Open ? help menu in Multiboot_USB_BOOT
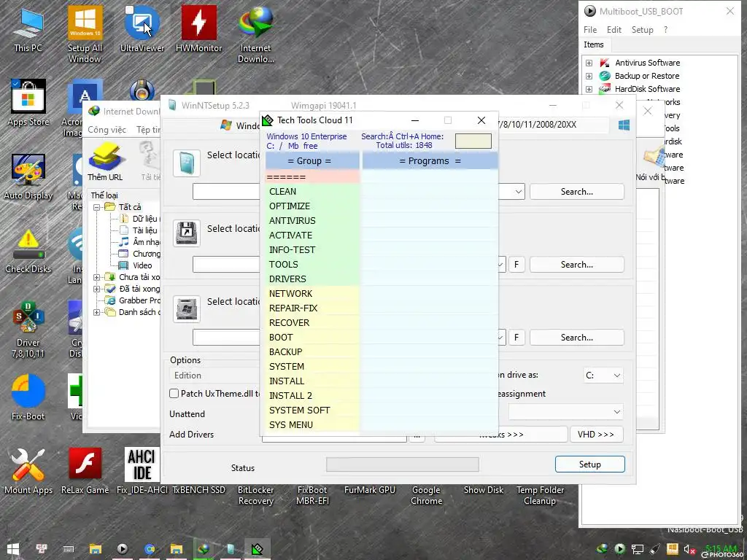747x560 pixels. pyautogui.click(x=665, y=29)
